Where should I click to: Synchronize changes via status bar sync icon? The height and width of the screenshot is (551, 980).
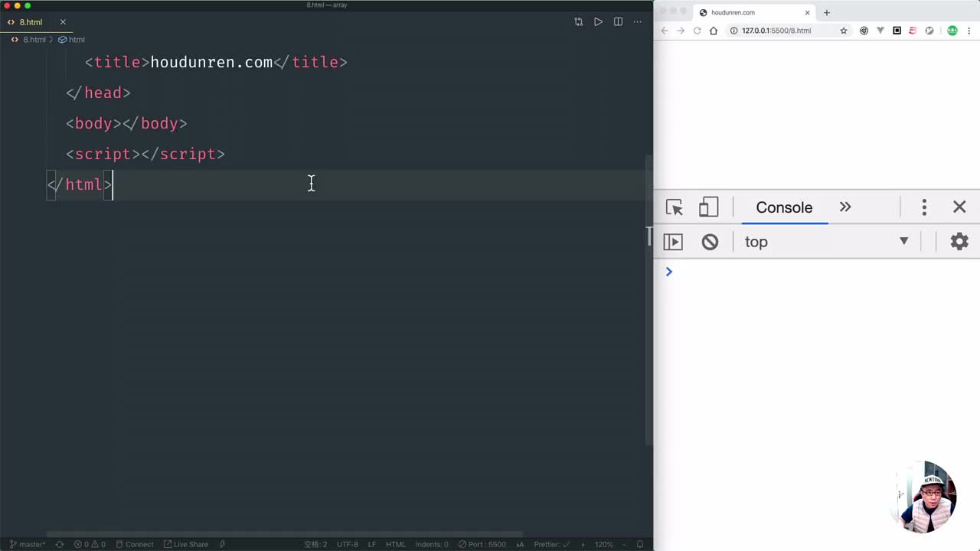pyautogui.click(x=59, y=544)
